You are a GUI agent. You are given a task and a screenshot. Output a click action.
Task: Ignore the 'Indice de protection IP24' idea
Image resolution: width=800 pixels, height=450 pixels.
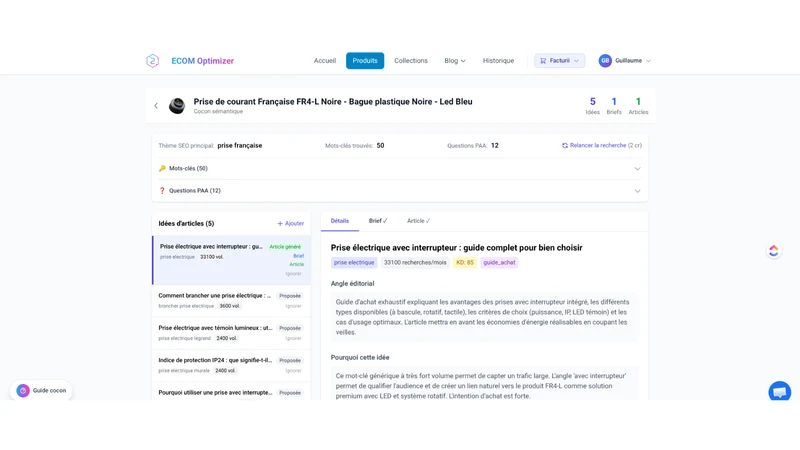(293, 370)
